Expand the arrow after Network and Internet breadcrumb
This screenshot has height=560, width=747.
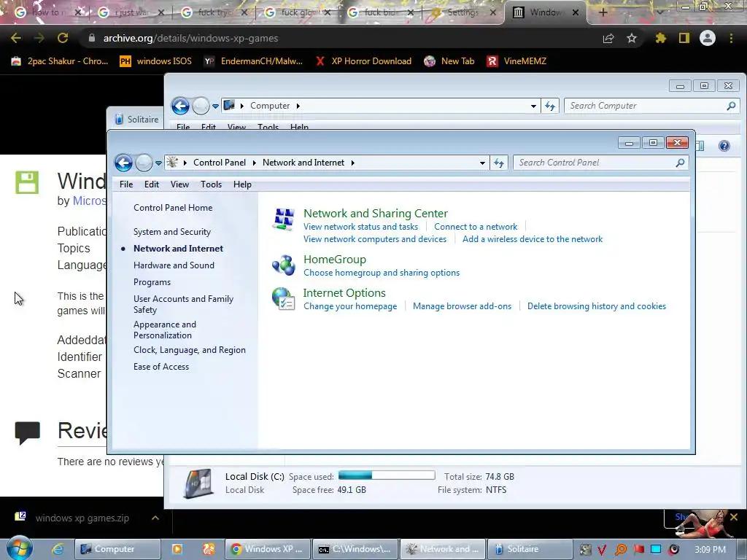353,163
